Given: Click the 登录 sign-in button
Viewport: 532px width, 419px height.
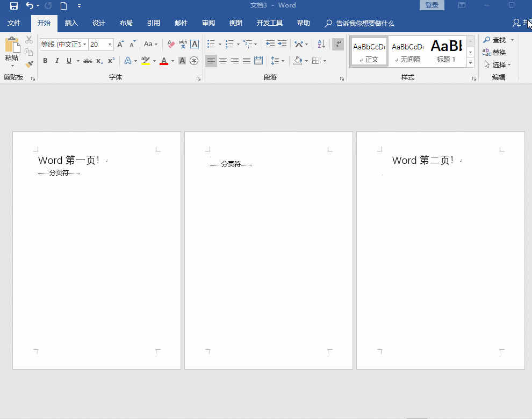Looking at the screenshot, I should (x=432, y=5).
